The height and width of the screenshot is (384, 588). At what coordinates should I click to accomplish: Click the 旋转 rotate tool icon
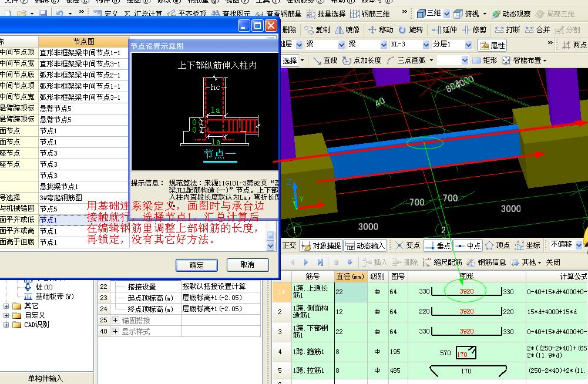402,29
